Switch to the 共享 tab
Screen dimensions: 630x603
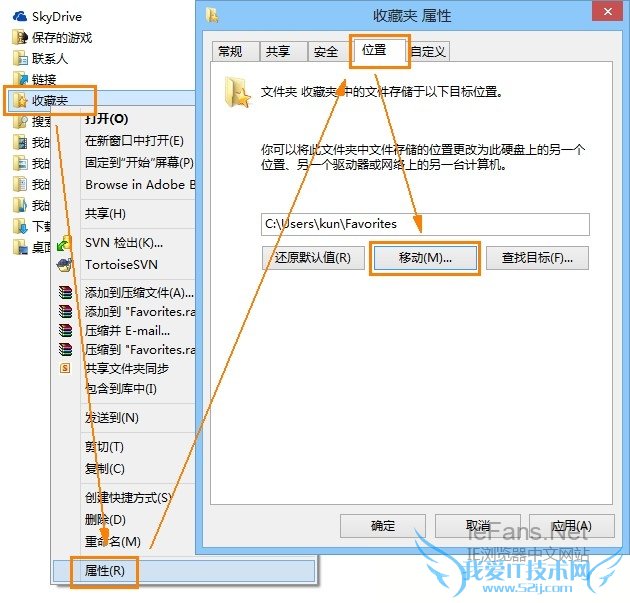pos(284,51)
